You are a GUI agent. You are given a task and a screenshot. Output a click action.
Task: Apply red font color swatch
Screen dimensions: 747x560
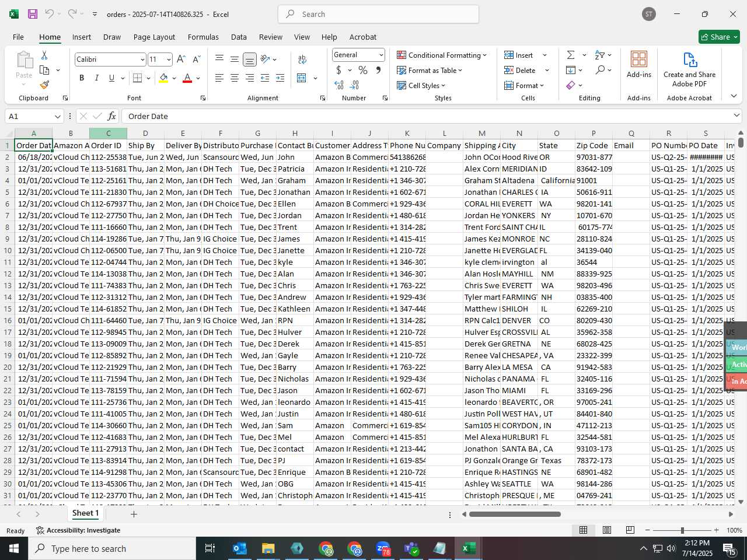coord(187,78)
